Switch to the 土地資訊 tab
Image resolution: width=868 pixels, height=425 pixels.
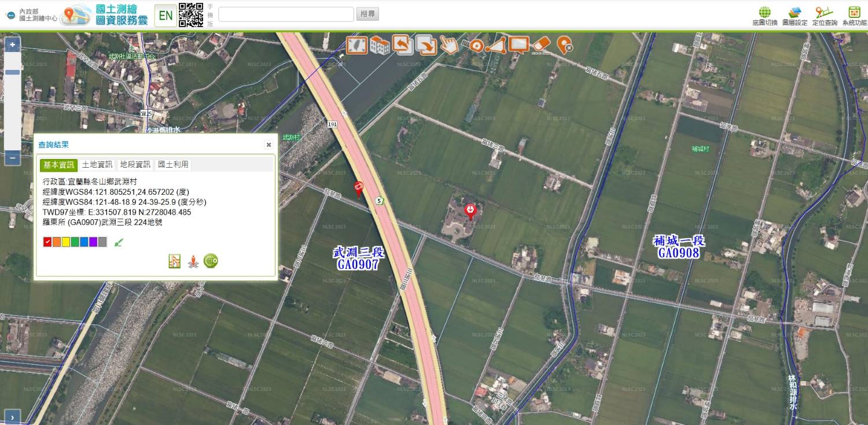tap(97, 165)
